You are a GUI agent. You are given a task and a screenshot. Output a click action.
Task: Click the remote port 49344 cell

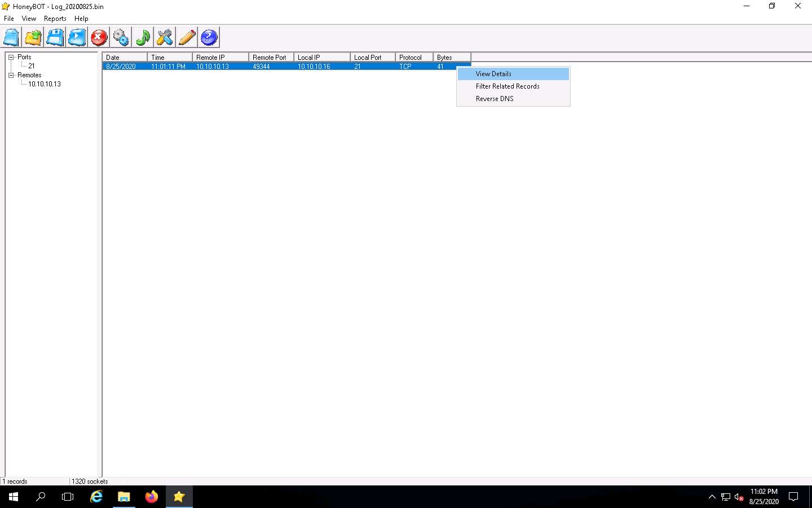click(x=261, y=67)
